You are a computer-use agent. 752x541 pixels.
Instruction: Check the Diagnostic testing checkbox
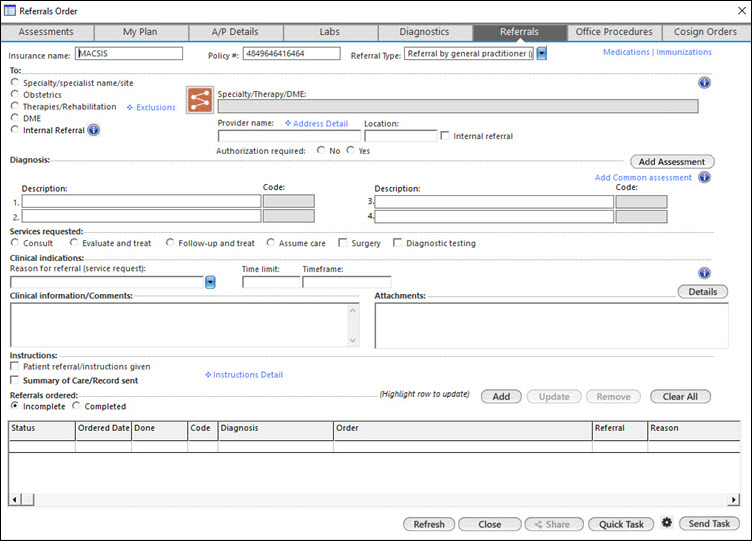[x=398, y=243]
